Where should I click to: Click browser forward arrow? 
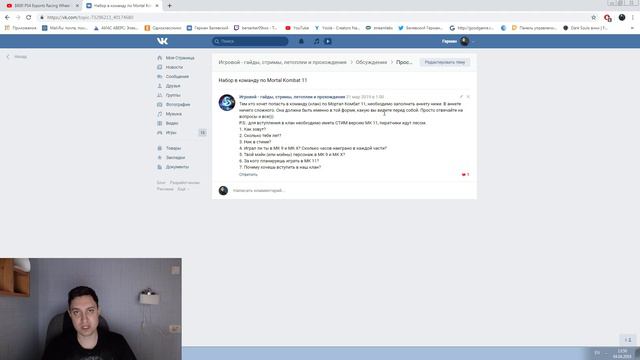tap(18, 18)
